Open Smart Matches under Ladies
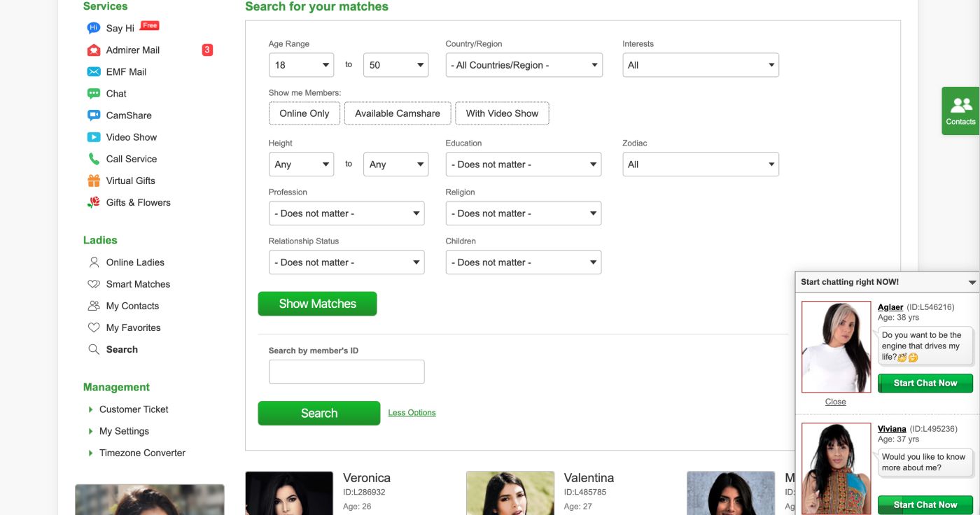Screen dimensions: 980x515 click(x=138, y=284)
